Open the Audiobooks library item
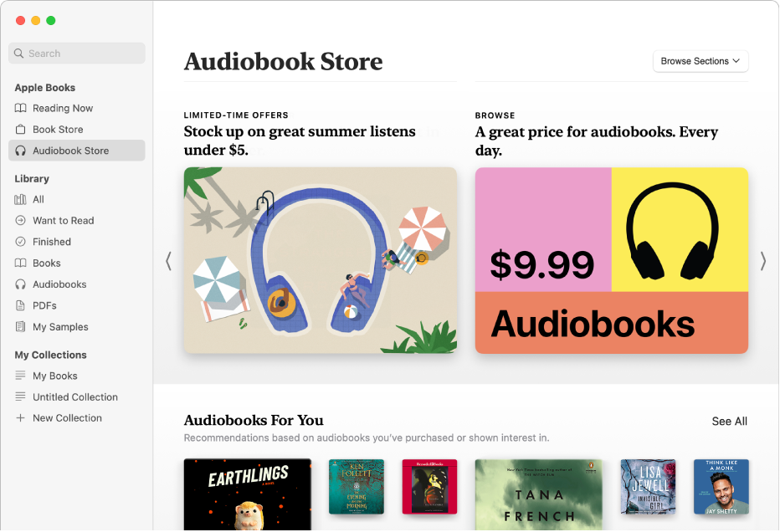Viewport: 780px width, 532px height. [x=59, y=284]
